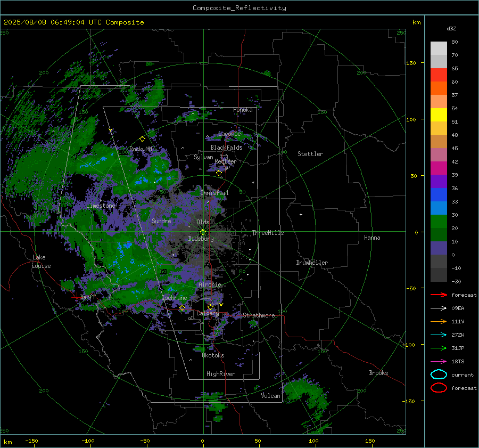Click the Brooks city label

[378, 373]
